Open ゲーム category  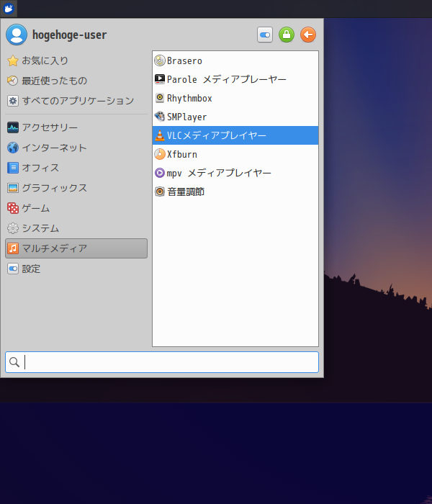point(76,208)
